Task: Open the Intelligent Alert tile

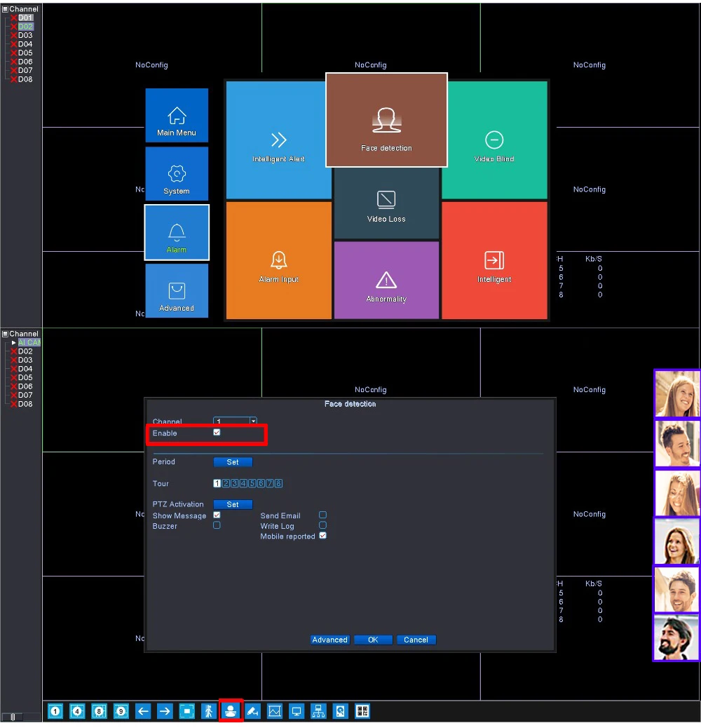Action: tap(278, 140)
